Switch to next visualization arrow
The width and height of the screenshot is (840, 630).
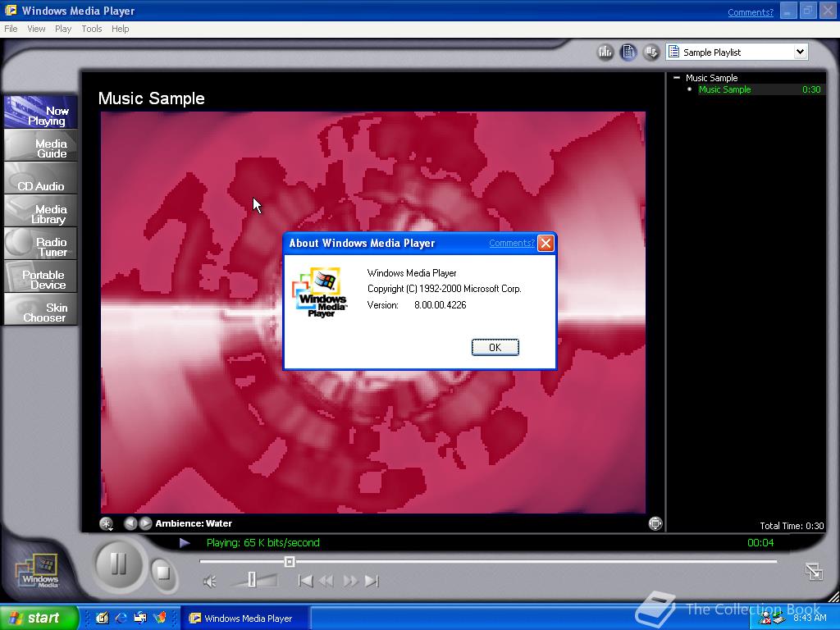coord(146,523)
